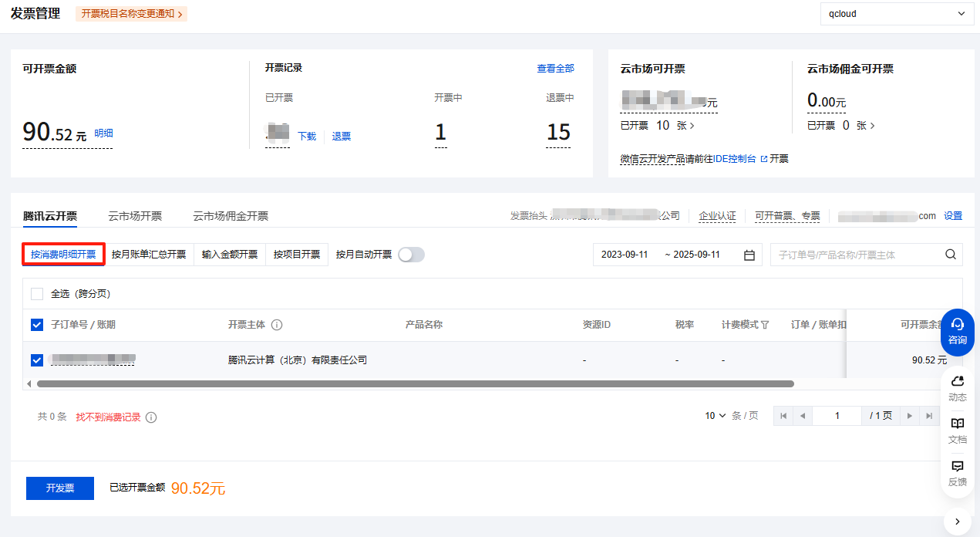This screenshot has width=980, height=537.
Task: Open the 咨询 customer service button
Action: coord(957,332)
